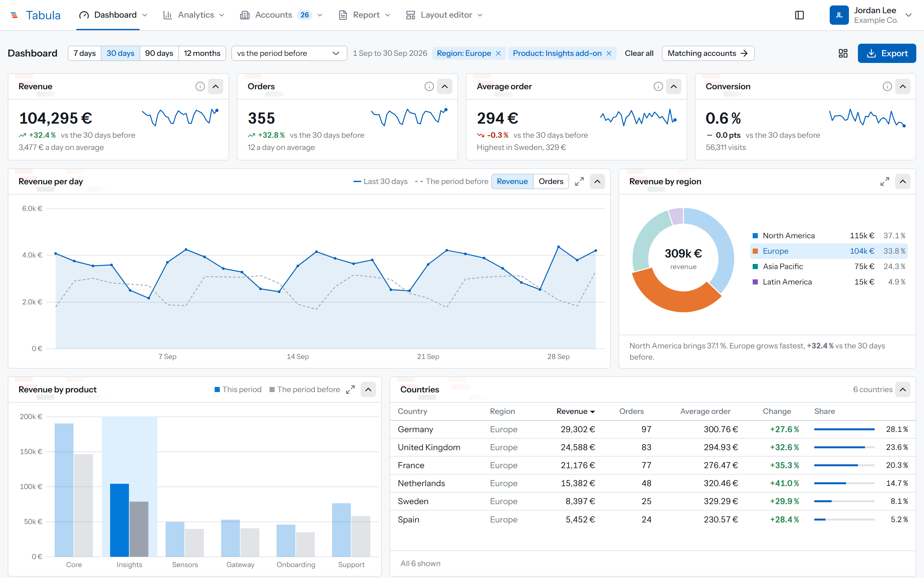Remove the Product: Insights add-on filter
This screenshot has width=924, height=578.
[x=609, y=53]
